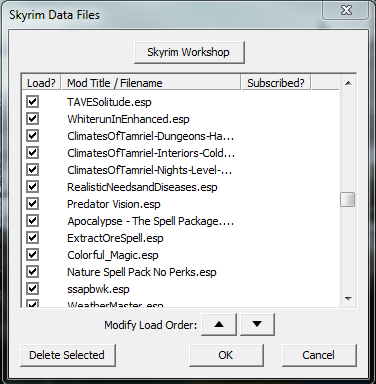The width and height of the screenshot is (376, 384).
Task: Uncheck Nature Spell Pack No Perks checkbox
Action: coord(32,272)
